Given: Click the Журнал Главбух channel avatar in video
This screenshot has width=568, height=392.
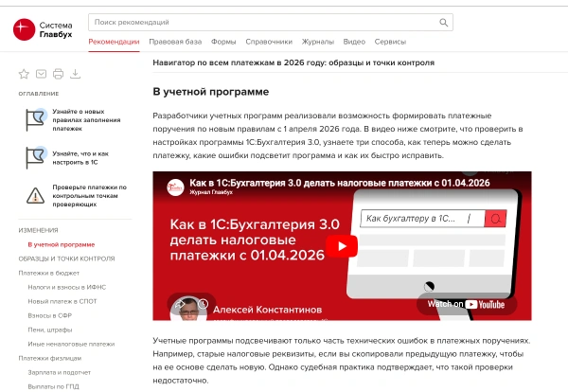Looking at the screenshot, I should tap(175, 187).
